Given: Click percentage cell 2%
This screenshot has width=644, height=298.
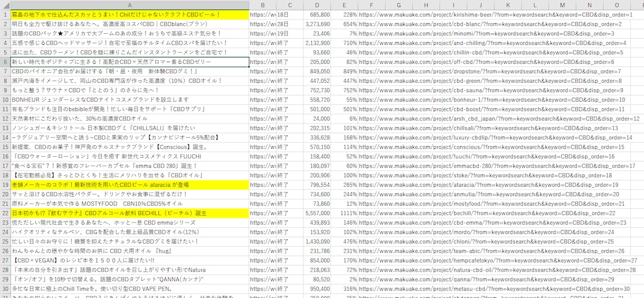Looking at the screenshot, I should tap(345, 280).
